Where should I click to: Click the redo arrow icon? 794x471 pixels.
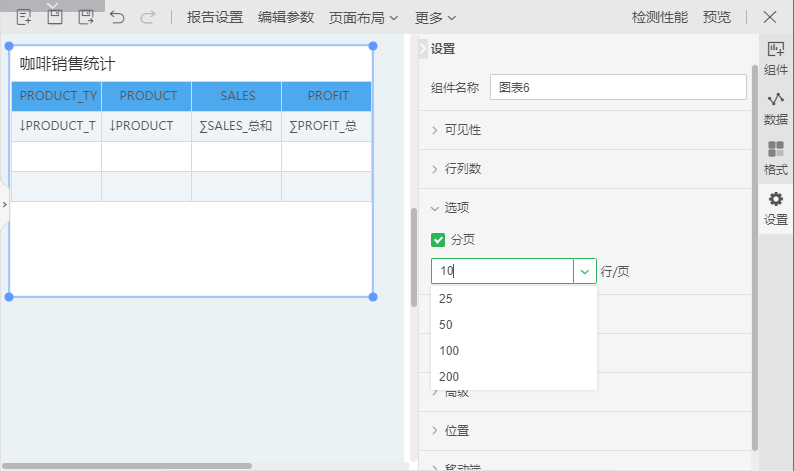(148, 17)
